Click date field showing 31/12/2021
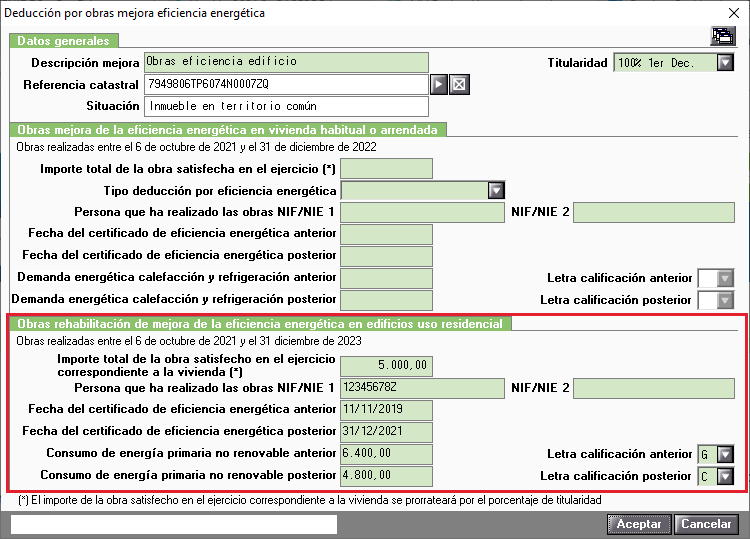The width and height of the screenshot is (750, 539). [386, 432]
